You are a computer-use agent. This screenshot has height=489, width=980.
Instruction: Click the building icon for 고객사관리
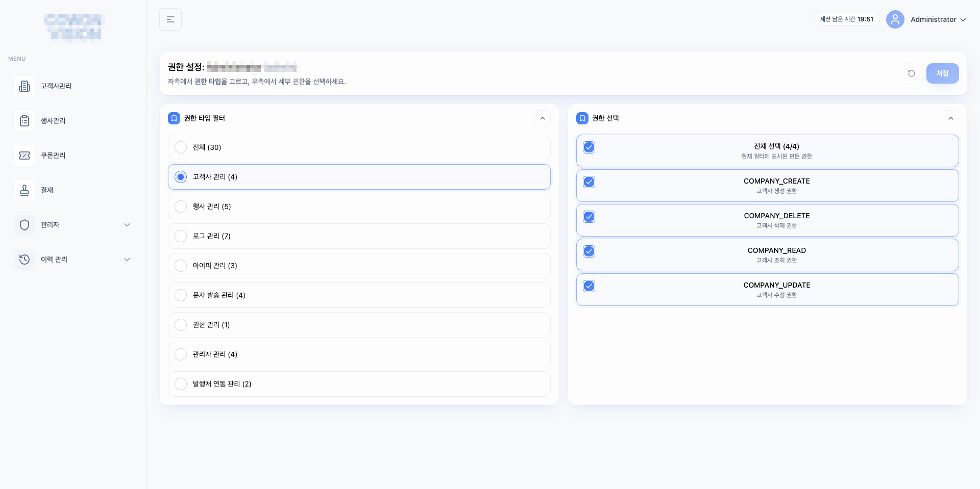point(24,86)
